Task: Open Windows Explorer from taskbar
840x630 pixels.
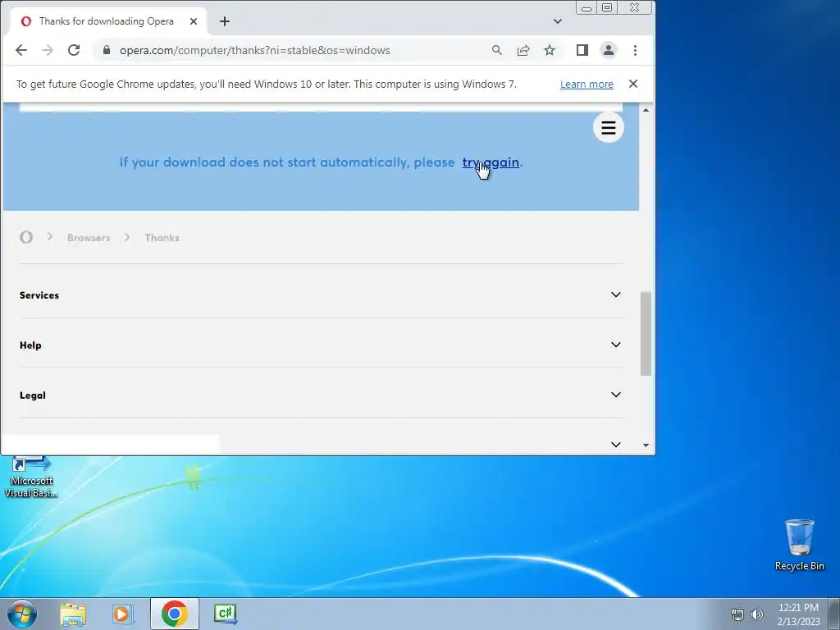Action: pyautogui.click(x=73, y=614)
